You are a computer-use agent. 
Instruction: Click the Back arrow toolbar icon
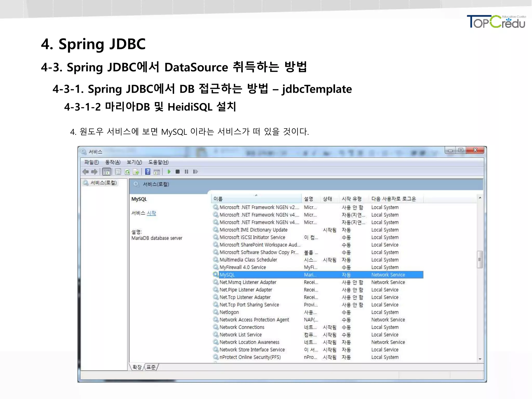(x=85, y=172)
